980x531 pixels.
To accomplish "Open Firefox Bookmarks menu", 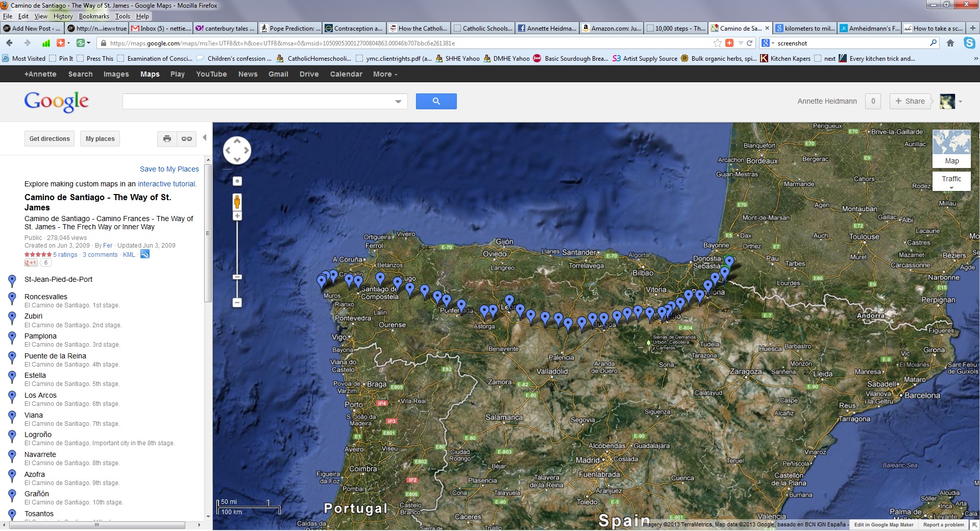I will [94, 16].
